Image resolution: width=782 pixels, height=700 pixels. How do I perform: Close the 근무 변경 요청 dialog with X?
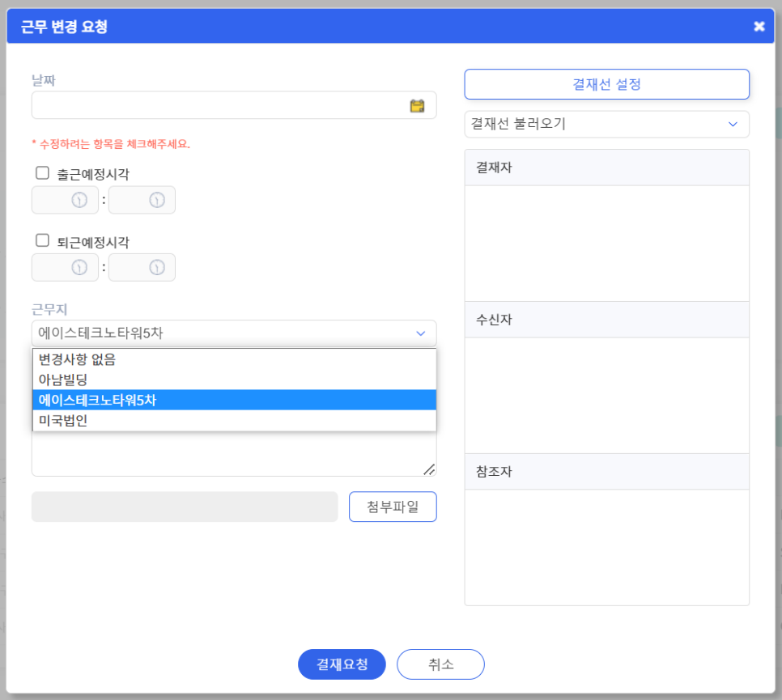759,27
